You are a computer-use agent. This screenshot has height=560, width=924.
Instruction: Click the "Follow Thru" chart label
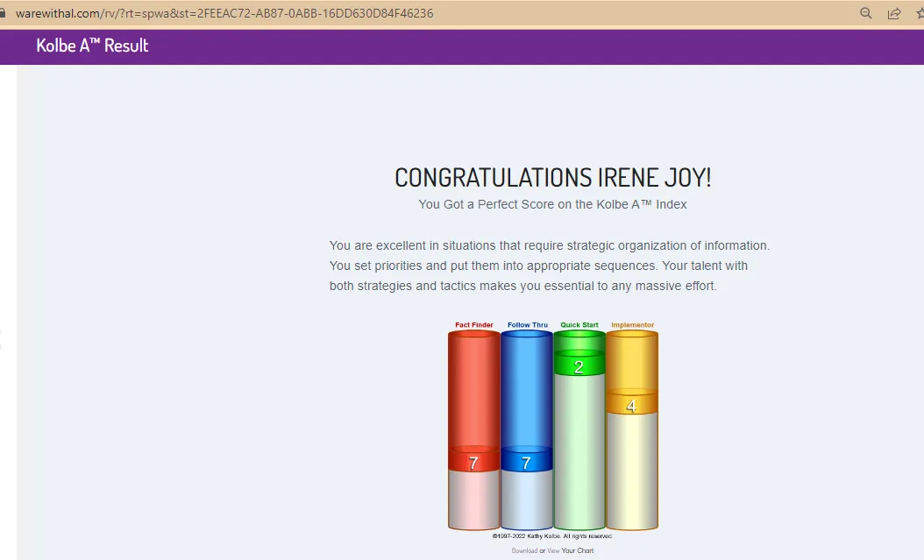tap(528, 324)
